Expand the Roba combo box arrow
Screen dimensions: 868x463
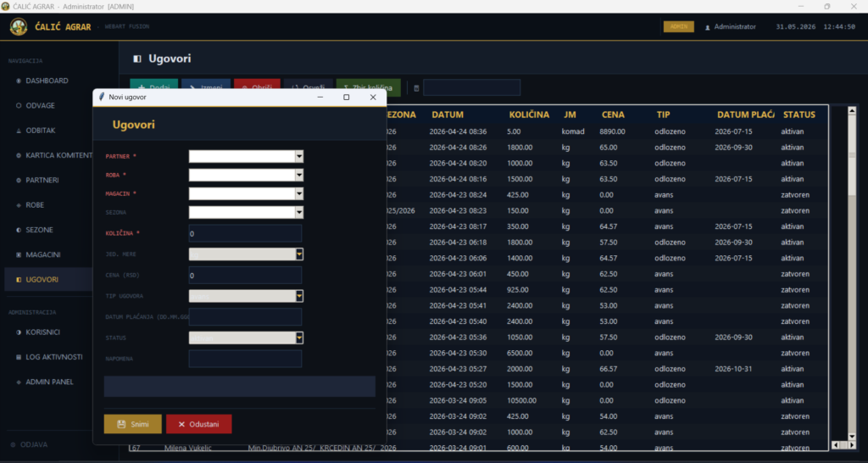pos(299,176)
